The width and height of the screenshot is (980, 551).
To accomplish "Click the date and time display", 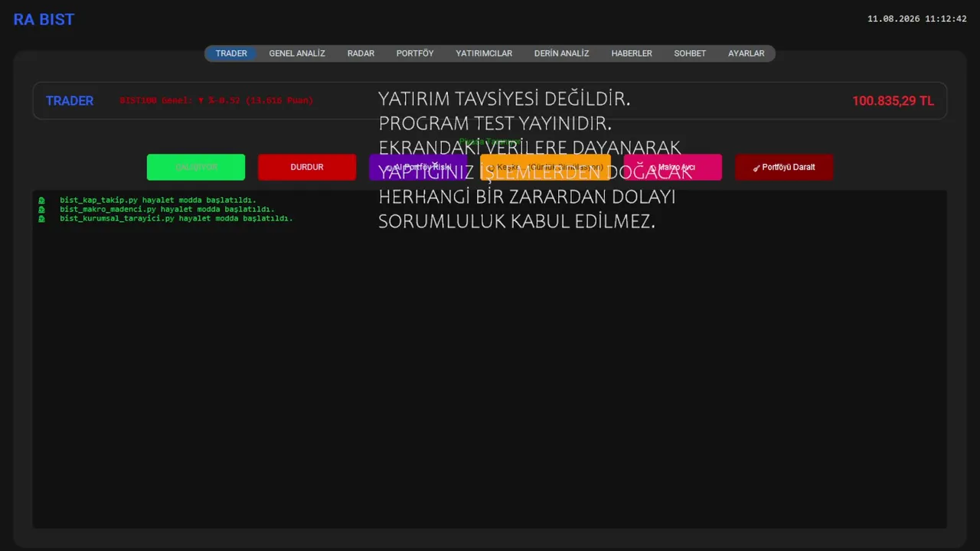I will [917, 19].
